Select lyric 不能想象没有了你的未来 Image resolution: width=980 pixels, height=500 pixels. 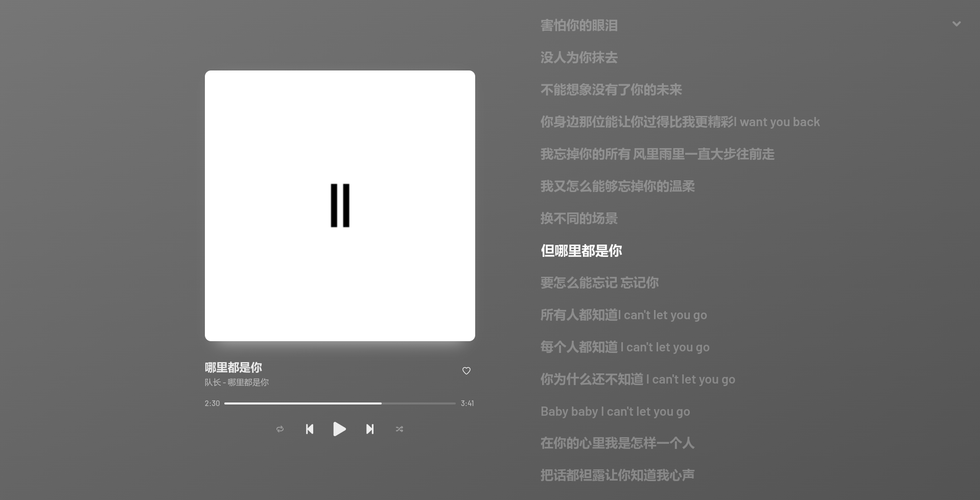pyautogui.click(x=611, y=90)
